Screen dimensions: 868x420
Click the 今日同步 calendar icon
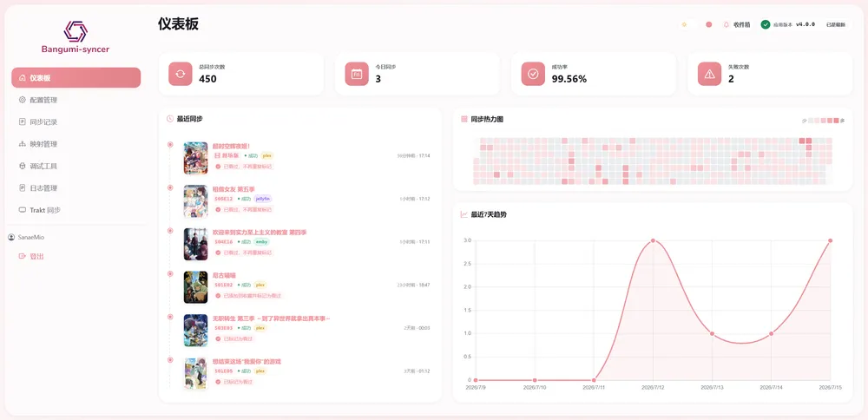click(357, 74)
